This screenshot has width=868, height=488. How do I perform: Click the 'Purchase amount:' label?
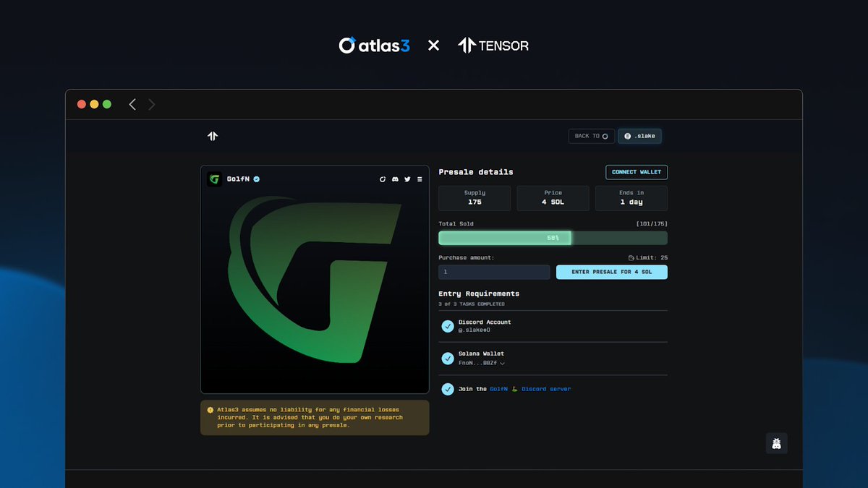(466, 258)
